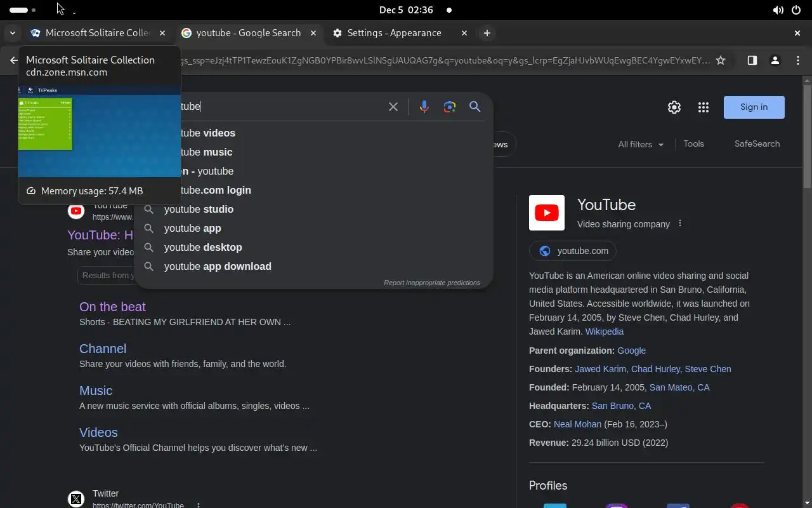Click the Twitter result favicon
812x508 pixels.
[x=76, y=499]
